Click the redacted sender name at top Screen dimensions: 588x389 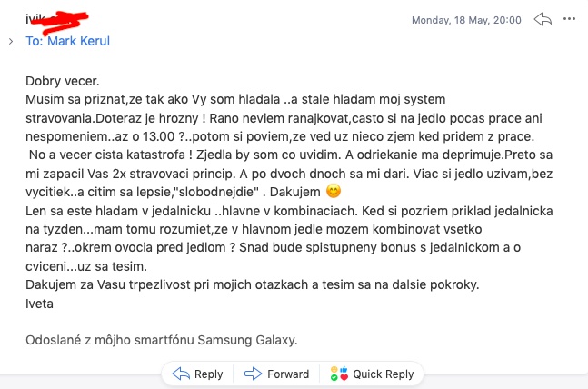(56, 21)
